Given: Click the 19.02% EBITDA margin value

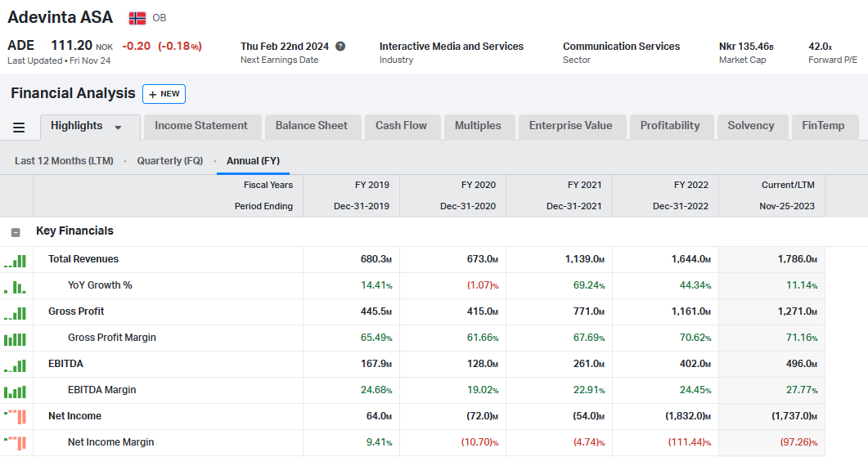Looking at the screenshot, I should click(483, 390).
